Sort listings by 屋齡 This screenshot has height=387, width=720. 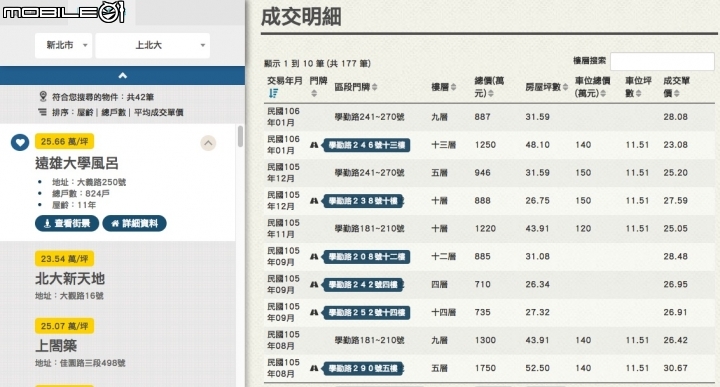[x=85, y=112]
